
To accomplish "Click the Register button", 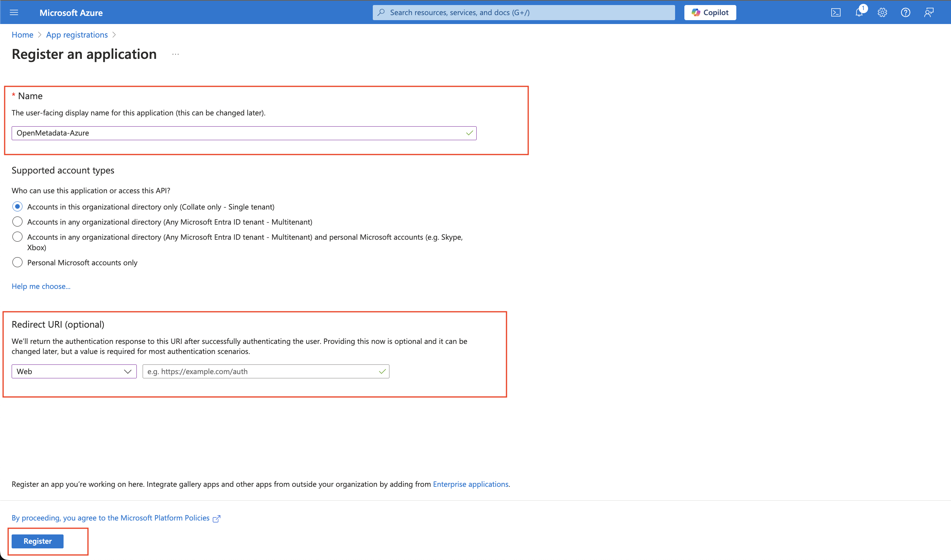I will point(38,541).
